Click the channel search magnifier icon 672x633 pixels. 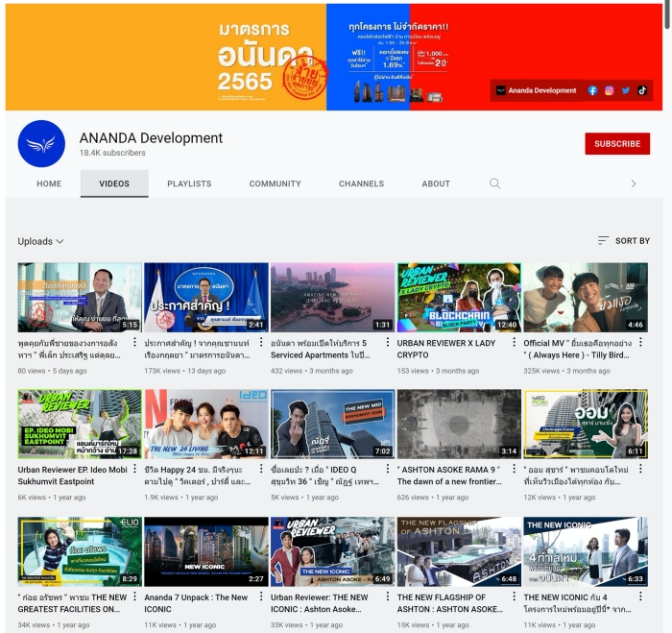[495, 183]
